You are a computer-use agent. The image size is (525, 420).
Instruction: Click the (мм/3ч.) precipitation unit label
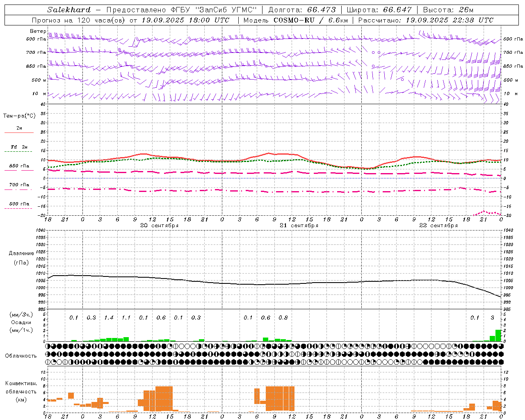click(x=22, y=315)
